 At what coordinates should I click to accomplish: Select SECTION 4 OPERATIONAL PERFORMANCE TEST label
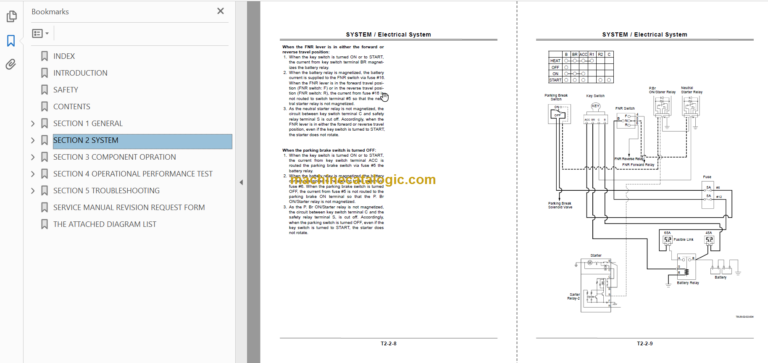(133, 174)
